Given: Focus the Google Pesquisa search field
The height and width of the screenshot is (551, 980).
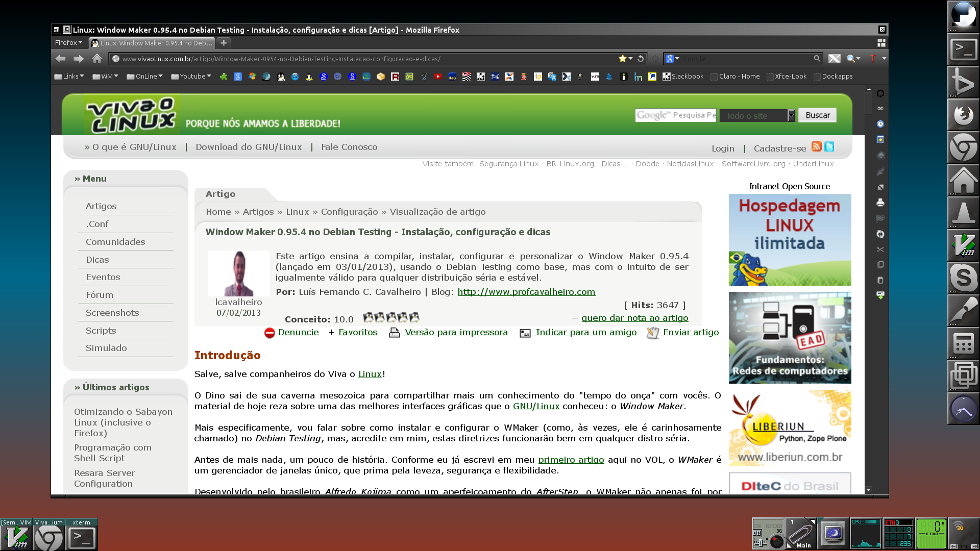Looking at the screenshot, I should [676, 115].
